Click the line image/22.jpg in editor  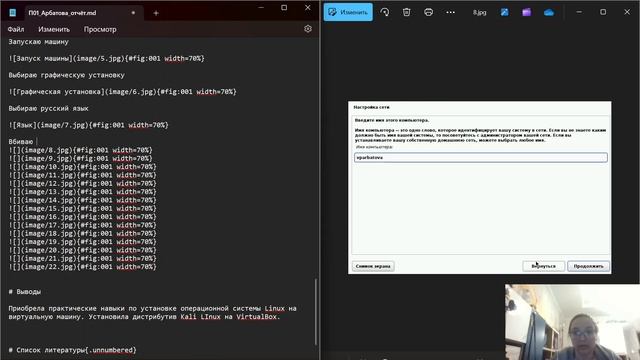pos(82,267)
